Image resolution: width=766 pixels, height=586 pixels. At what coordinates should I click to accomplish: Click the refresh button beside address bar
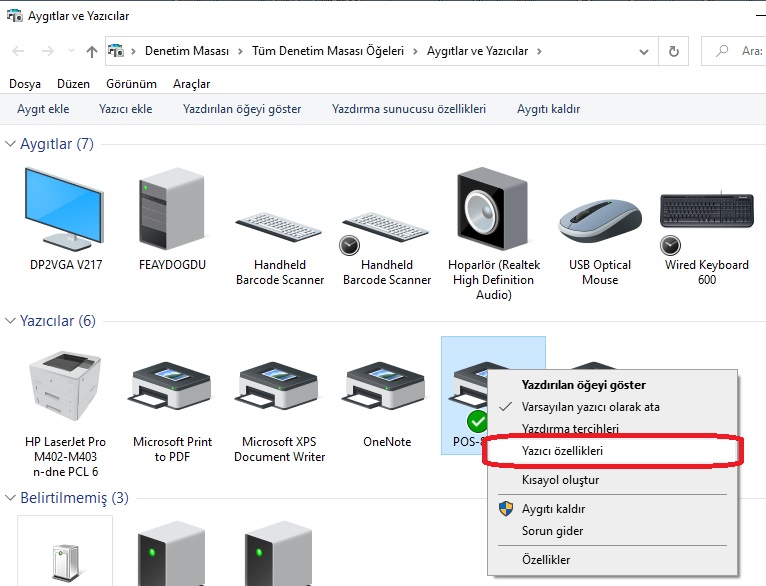click(674, 51)
